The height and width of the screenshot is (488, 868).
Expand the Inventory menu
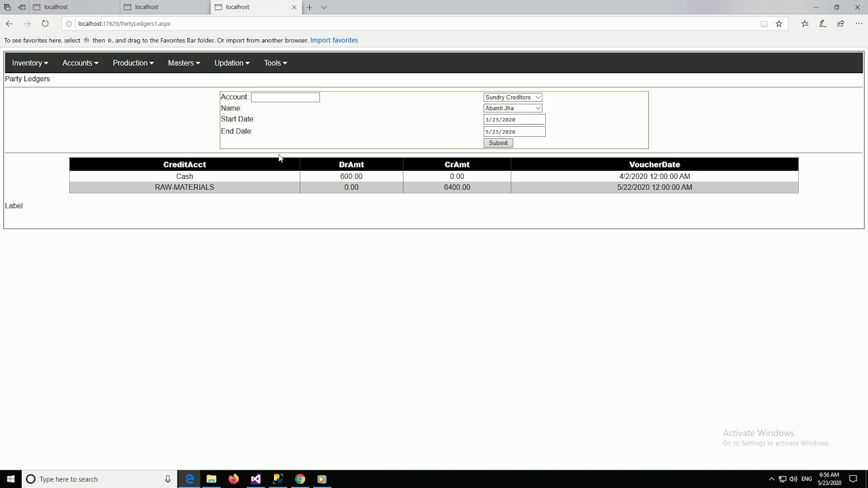tap(30, 63)
